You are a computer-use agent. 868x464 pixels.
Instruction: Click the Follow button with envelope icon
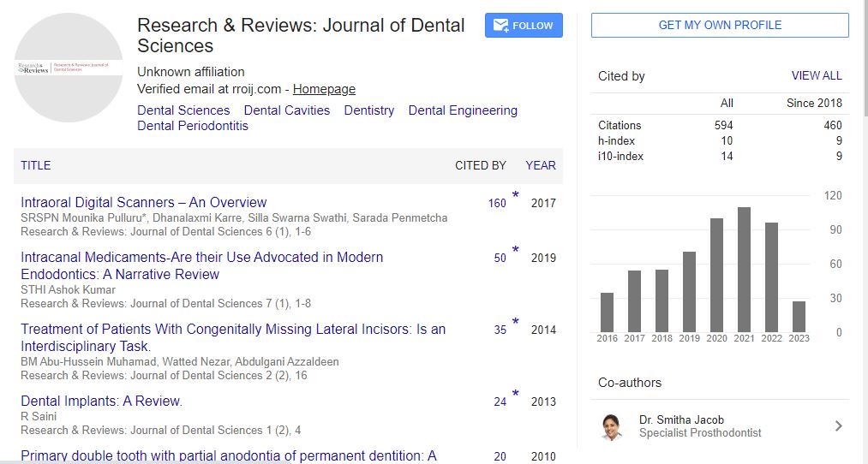click(x=524, y=26)
